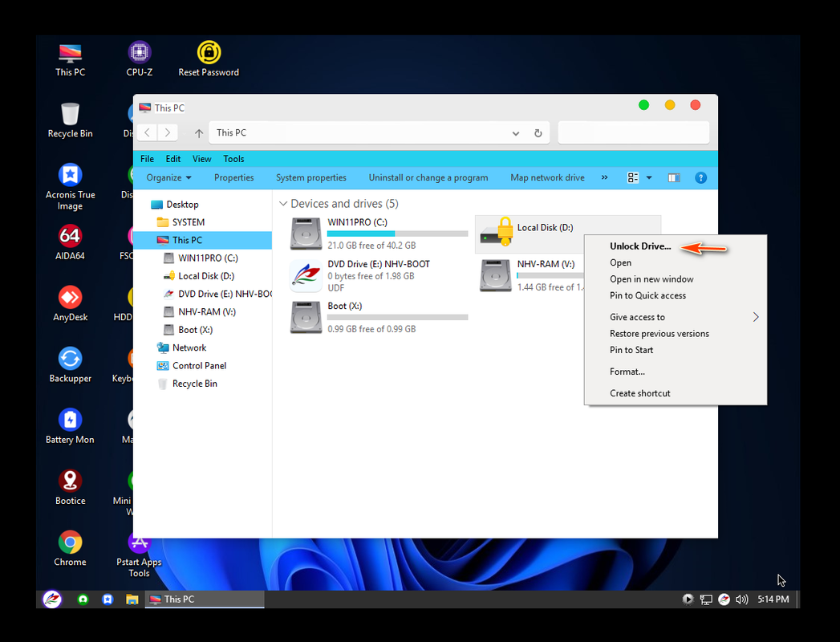
Task: Go back with the back arrow
Action: tap(148, 132)
